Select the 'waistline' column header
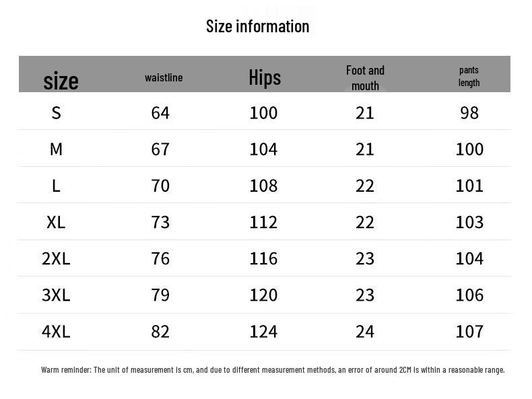This screenshot has width=532, height=399. tap(164, 77)
